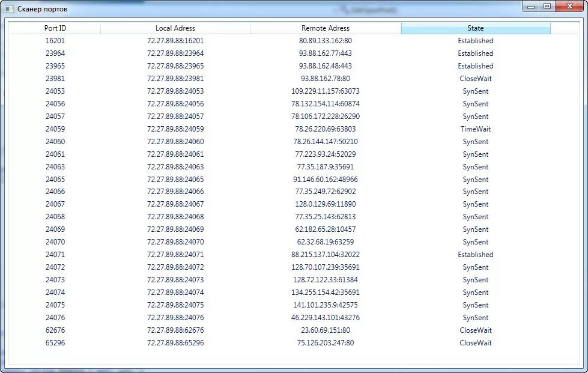Viewport: 588px width, 373px height.
Task: Click remote address 78.106.172.228:26290
Action: [326, 116]
